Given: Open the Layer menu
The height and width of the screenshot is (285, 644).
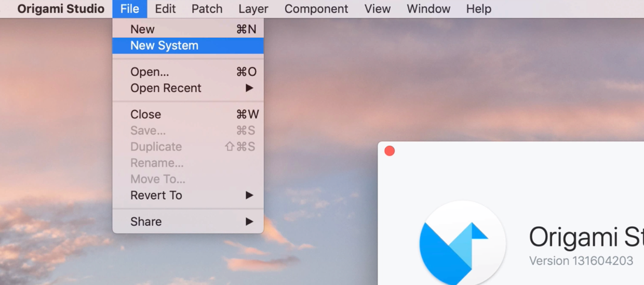Looking at the screenshot, I should pyautogui.click(x=253, y=9).
